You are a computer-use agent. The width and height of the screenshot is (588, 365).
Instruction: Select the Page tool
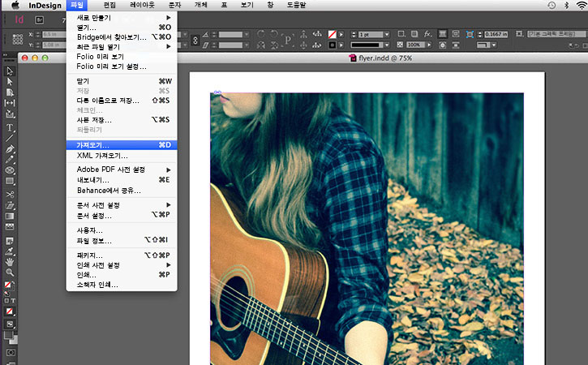click(x=10, y=92)
